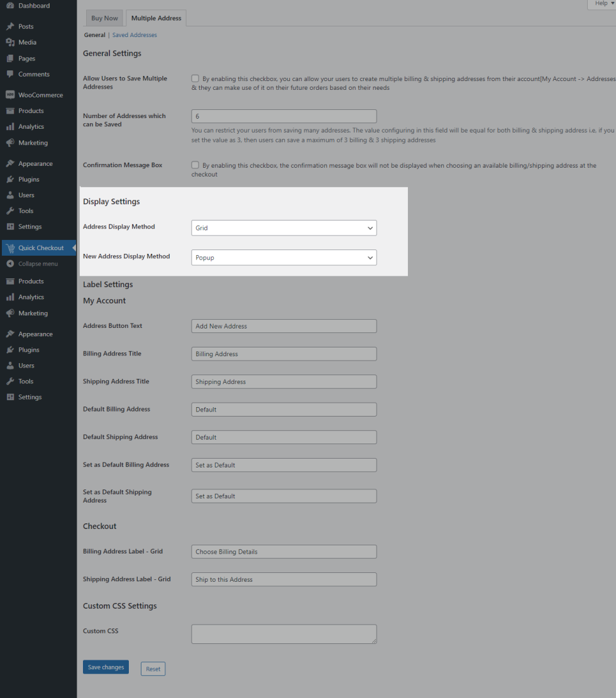Open the Address Display Method dropdown
The image size is (616, 698).
point(283,228)
